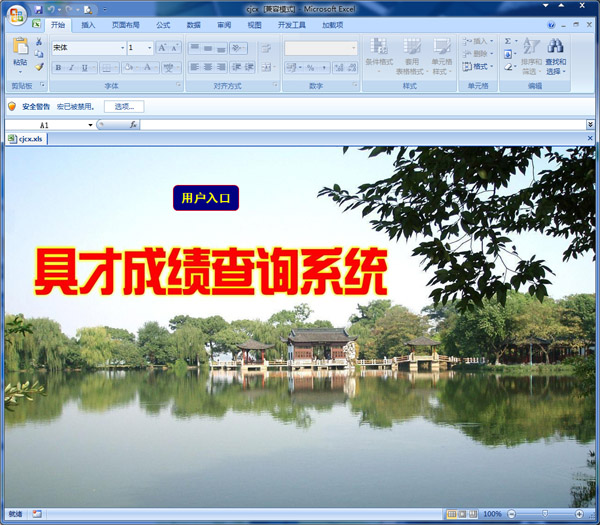Click the Merge and Center icon
The width and height of the screenshot is (600, 525).
click(x=266, y=67)
